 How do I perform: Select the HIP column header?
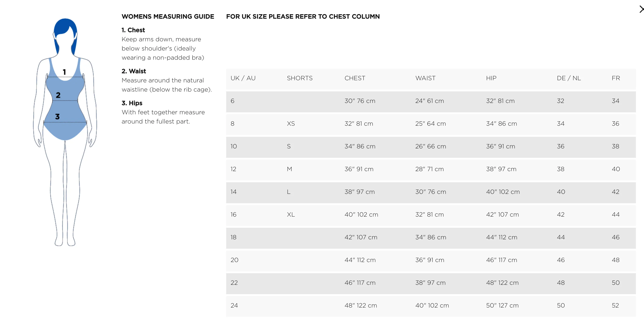(491, 78)
